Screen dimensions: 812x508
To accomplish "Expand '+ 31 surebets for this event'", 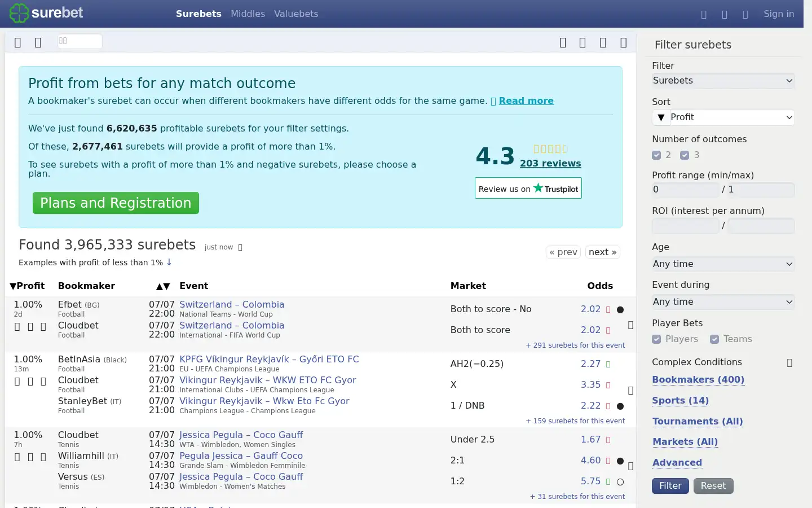I will (577, 497).
